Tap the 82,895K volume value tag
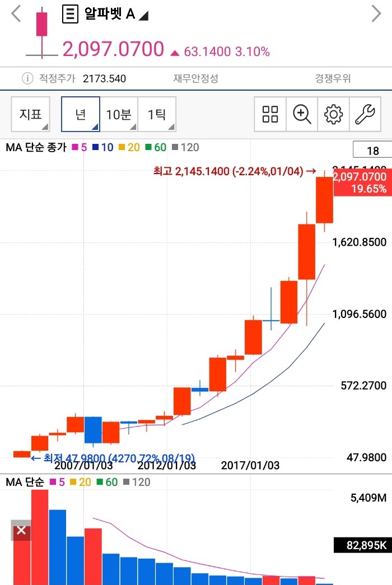392x585 pixels. pyautogui.click(x=362, y=545)
